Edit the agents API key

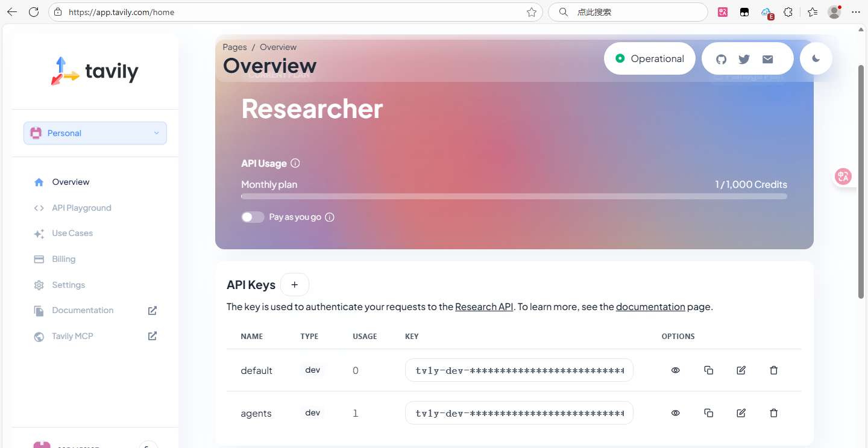tap(741, 413)
